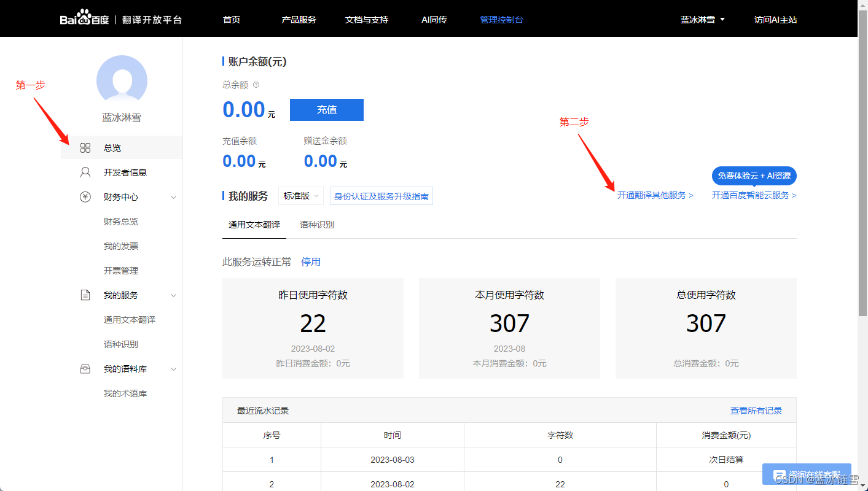
Task: Click the 昨日消费金额：0元 text
Action: point(313,363)
